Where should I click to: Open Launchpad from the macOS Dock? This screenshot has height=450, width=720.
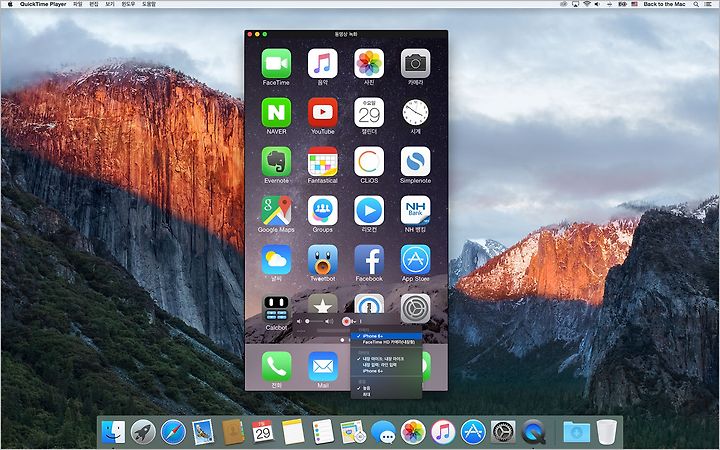click(x=143, y=432)
